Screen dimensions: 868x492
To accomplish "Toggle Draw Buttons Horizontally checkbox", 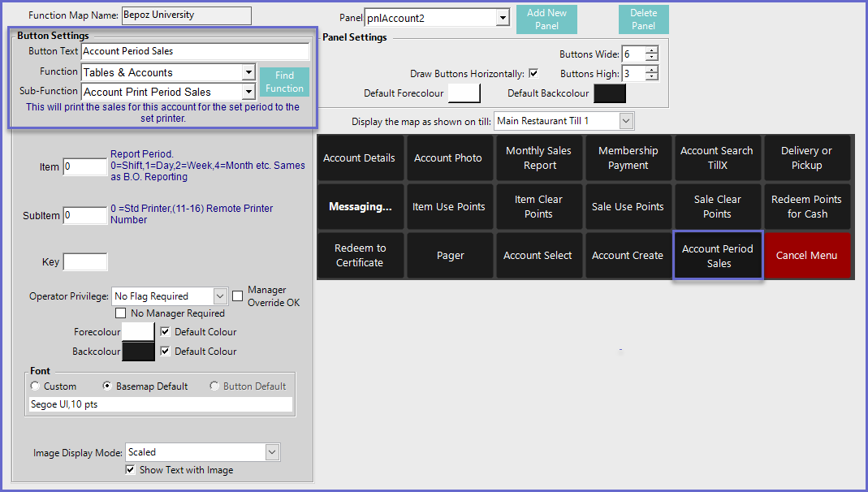I will (533, 73).
